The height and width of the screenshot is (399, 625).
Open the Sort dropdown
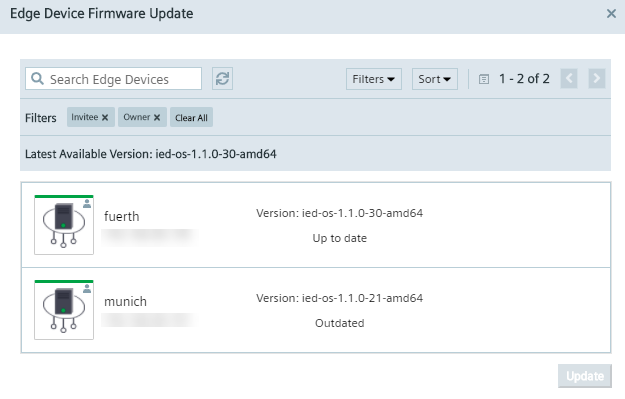click(x=434, y=79)
